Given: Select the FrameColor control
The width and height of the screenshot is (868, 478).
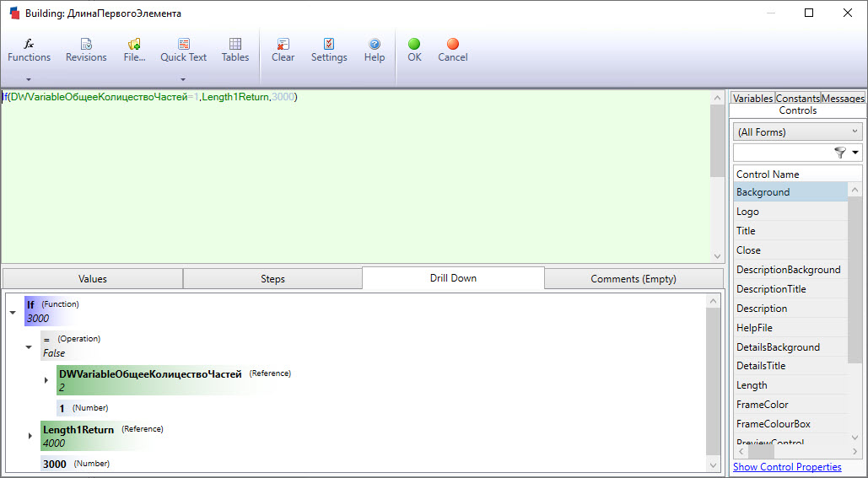Looking at the screenshot, I should click(790, 405).
